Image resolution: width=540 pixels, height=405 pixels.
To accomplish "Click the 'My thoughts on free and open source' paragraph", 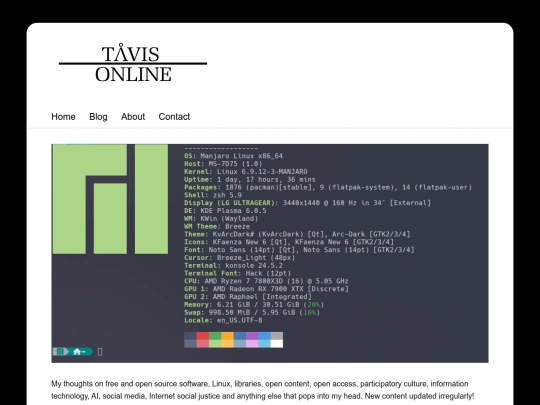I will 263,390.
